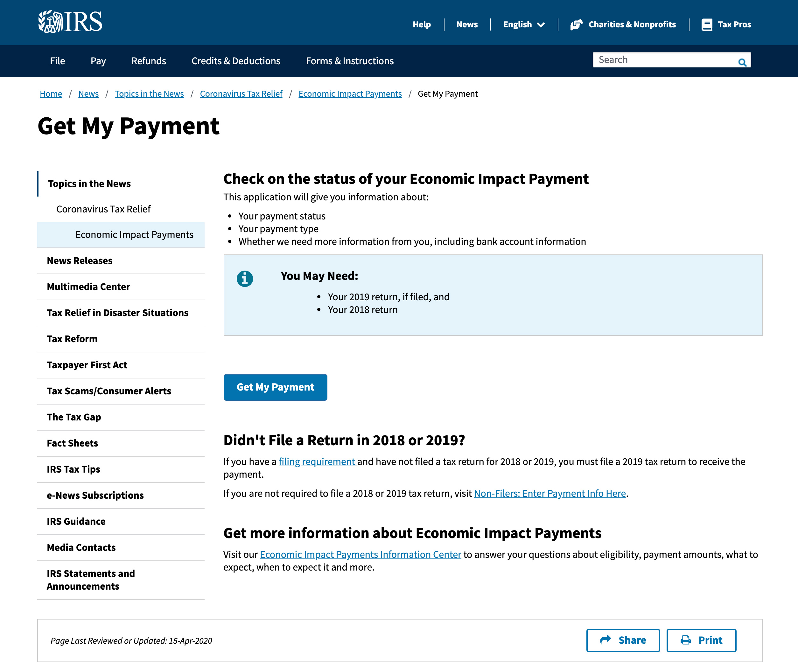Go to Home breadcrumb
The width and height of the screenshot is (798, 672).
tap(51, 94)
